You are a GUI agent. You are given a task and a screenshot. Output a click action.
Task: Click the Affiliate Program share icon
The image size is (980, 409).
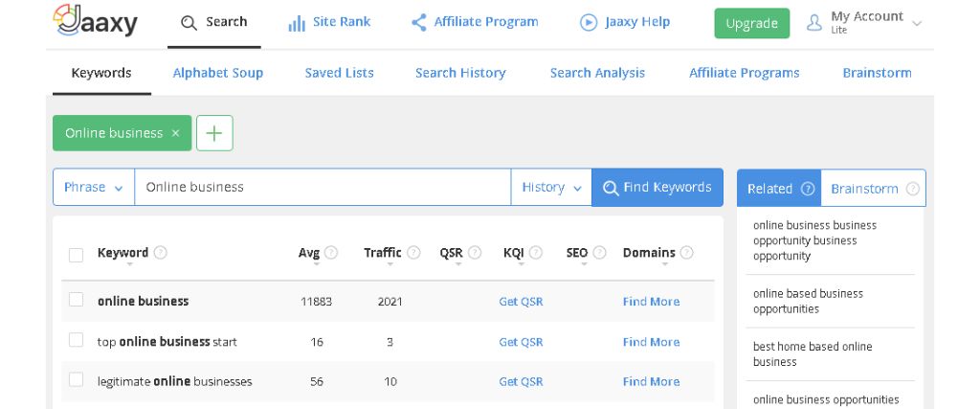(x=419, y=23)
